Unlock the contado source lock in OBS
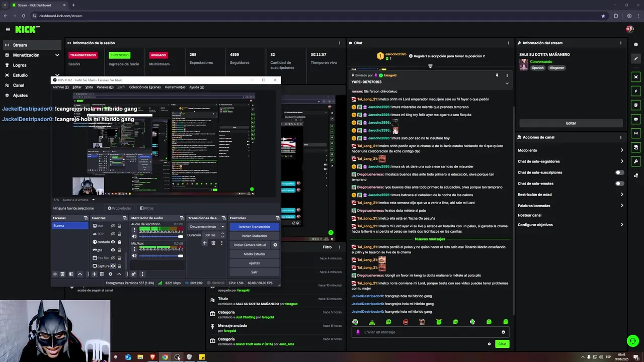644x362 pixels. (x=119, y=242)
